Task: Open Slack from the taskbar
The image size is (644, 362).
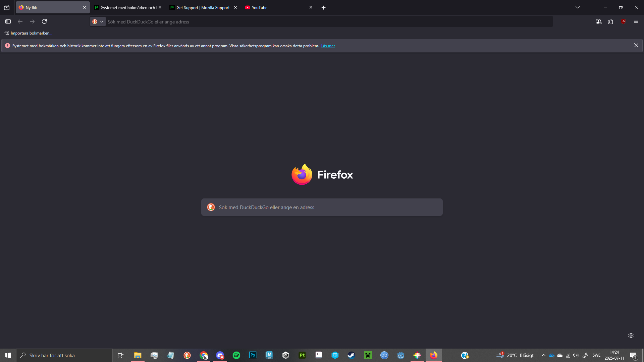Action: click(x=417, y=355)
